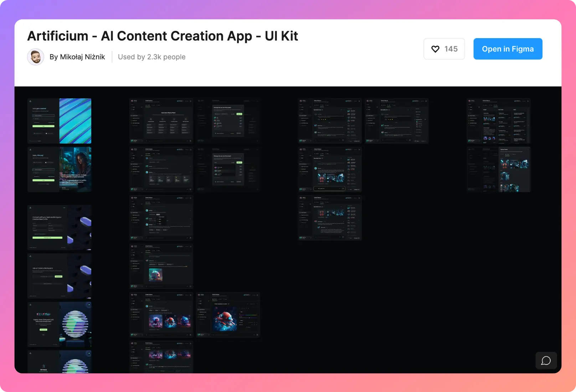
Task: Open the author name Mikołaj Niżnik link
Action: (x=77, y=57)
